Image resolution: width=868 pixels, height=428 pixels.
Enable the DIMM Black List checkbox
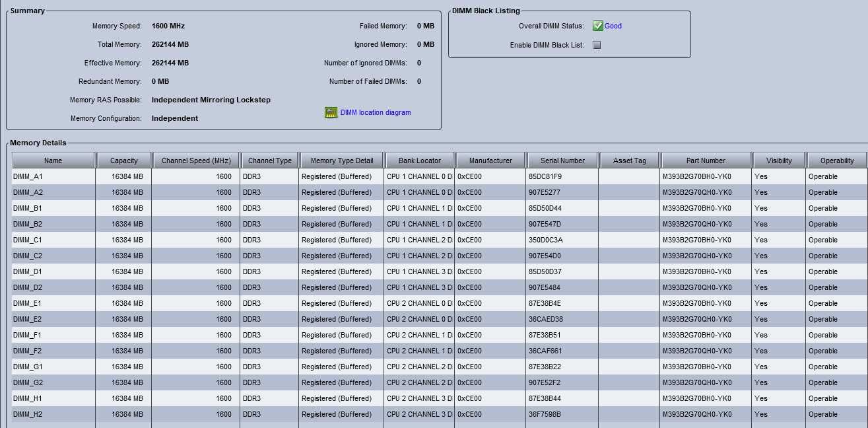[597, 45]
